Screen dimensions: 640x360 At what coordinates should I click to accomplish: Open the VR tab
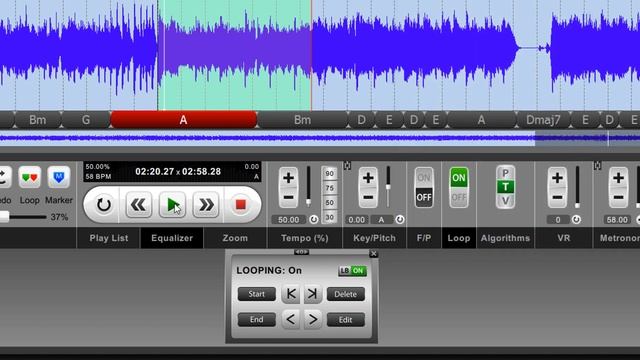[564, 238]
